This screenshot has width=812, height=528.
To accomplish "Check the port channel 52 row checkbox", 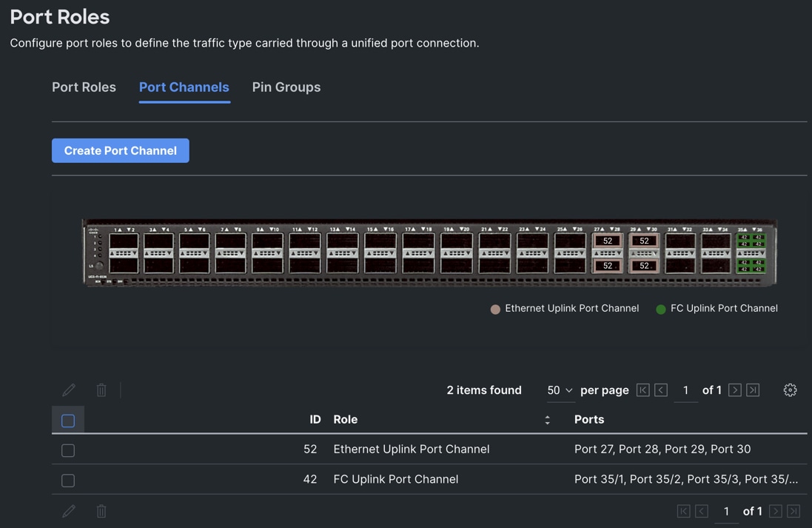I will tap(68, 450).
